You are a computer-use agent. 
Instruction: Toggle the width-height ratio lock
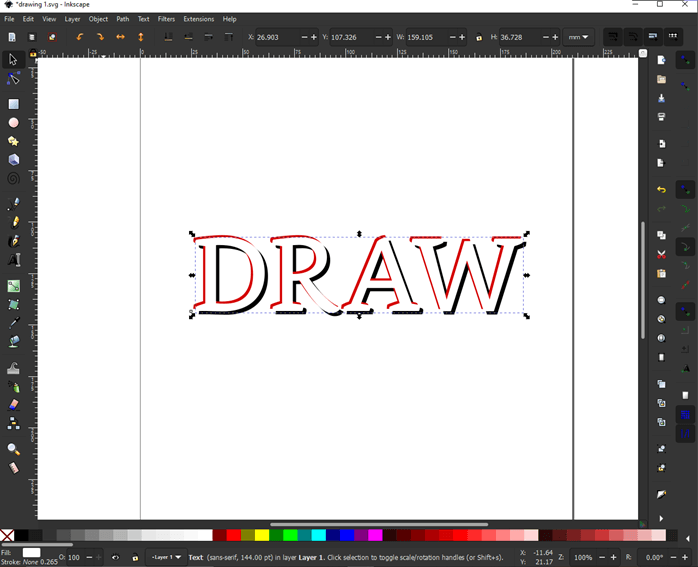[x=479, y=37]
